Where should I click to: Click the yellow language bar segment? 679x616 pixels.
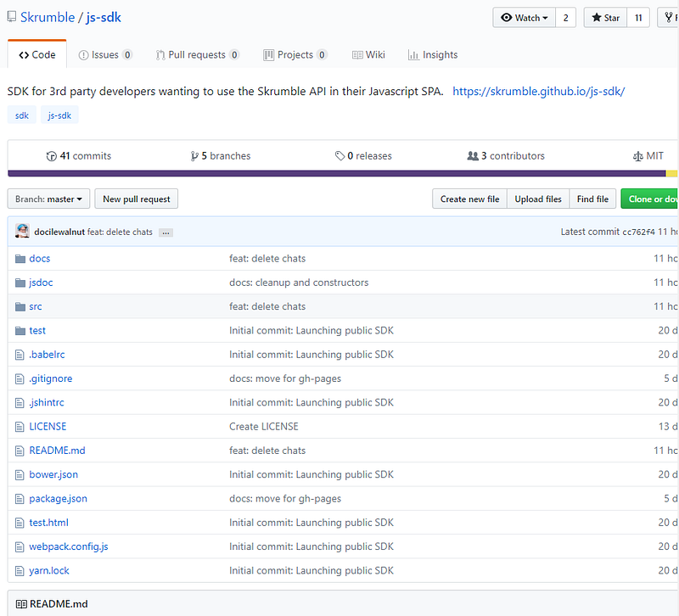point(671,174)
